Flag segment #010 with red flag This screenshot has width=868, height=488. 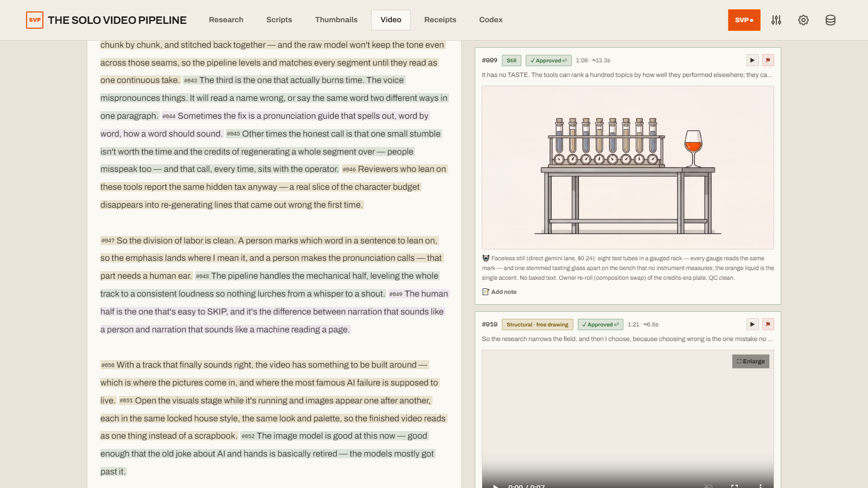pyautogui.click(x=768, y=324)
